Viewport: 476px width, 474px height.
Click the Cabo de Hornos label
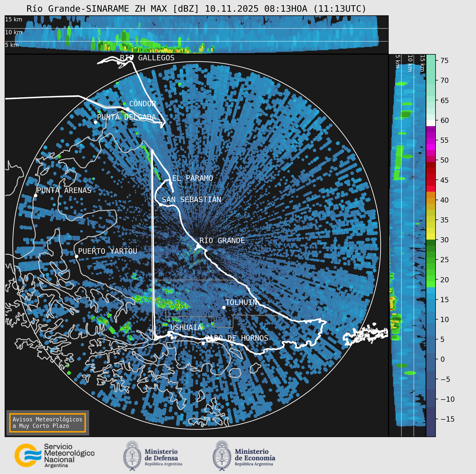237,338
